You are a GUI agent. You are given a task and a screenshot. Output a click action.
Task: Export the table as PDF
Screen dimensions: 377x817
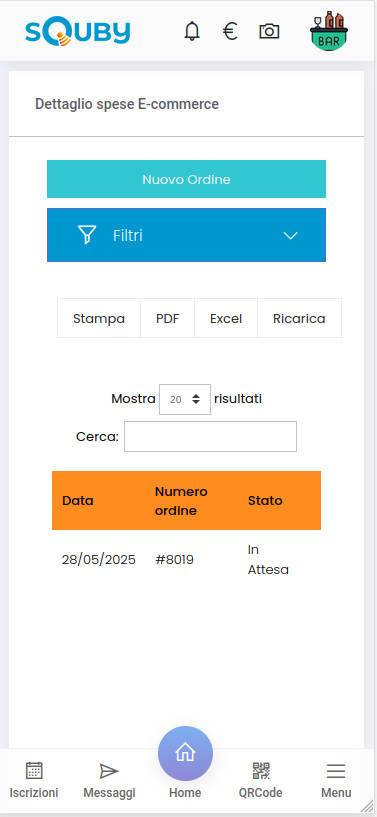(168, 318)
